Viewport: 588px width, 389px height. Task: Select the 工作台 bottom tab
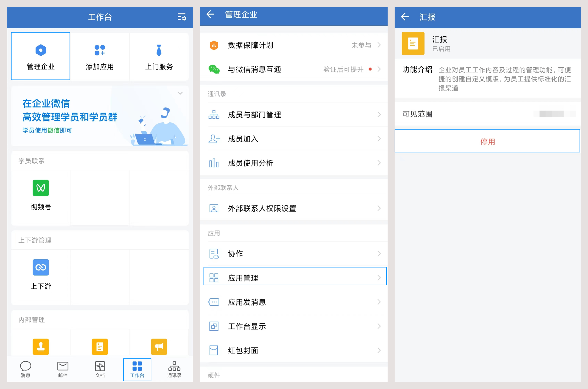(137, 369)
